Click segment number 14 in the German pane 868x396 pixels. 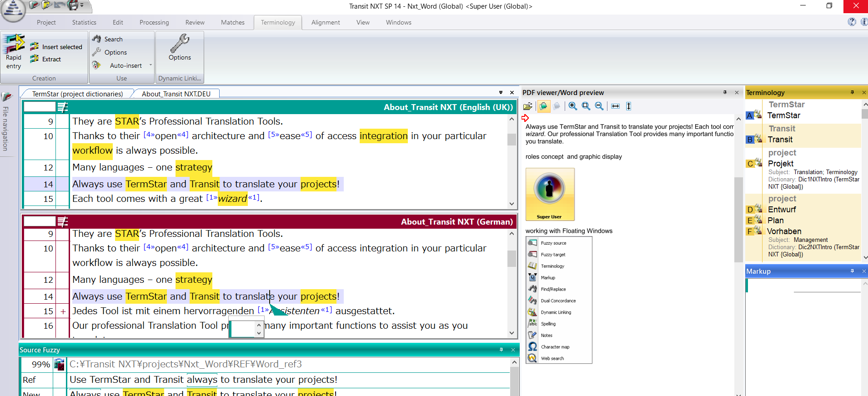[48, 296]
